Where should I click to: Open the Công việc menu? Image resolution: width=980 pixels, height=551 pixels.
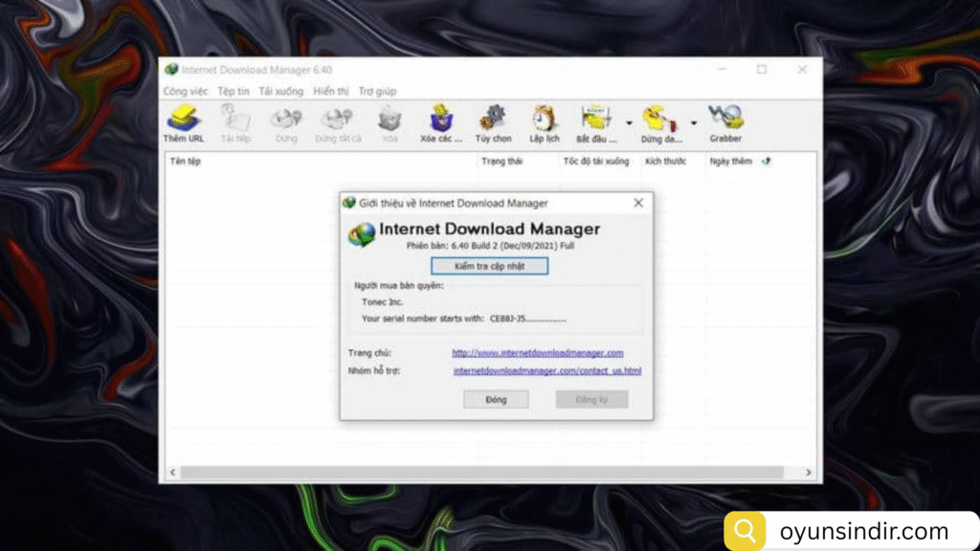coord(185,92)
